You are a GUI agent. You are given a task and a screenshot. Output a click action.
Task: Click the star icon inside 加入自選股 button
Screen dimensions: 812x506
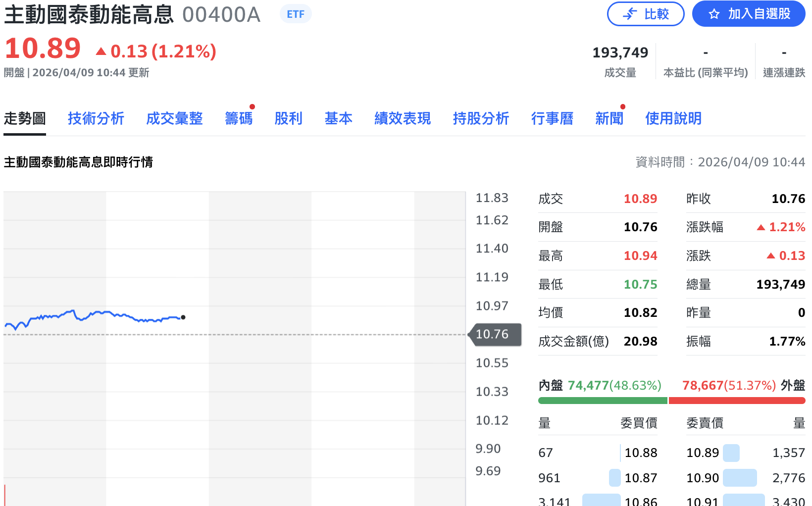click(714, 14)
